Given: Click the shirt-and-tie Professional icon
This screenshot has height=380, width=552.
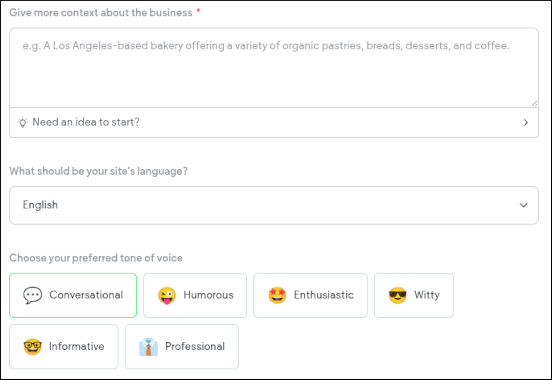Looking at the screenshot, I should coord(148,347).
